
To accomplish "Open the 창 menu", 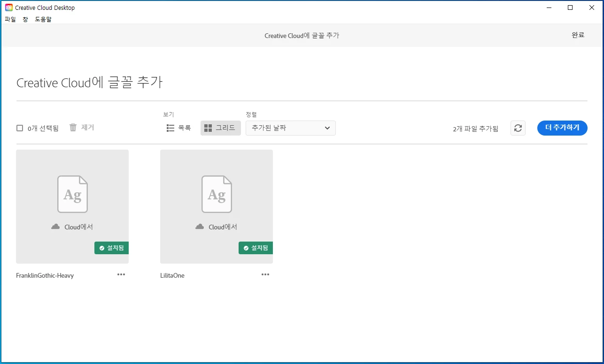I will 25,19.
